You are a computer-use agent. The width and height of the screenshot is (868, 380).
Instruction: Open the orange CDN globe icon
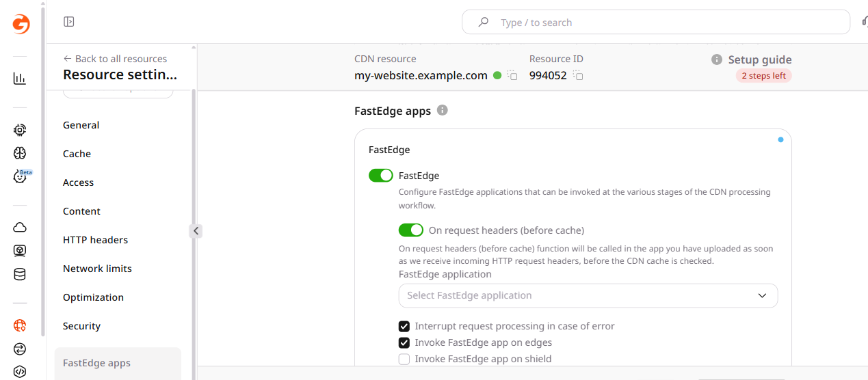[20, 325]
